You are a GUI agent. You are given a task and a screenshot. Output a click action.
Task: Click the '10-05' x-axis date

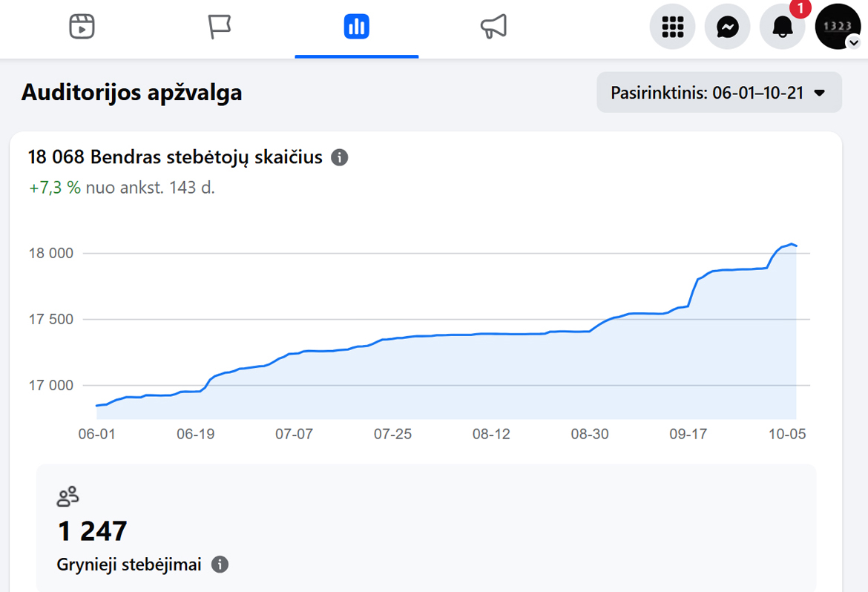click(787, 434)
